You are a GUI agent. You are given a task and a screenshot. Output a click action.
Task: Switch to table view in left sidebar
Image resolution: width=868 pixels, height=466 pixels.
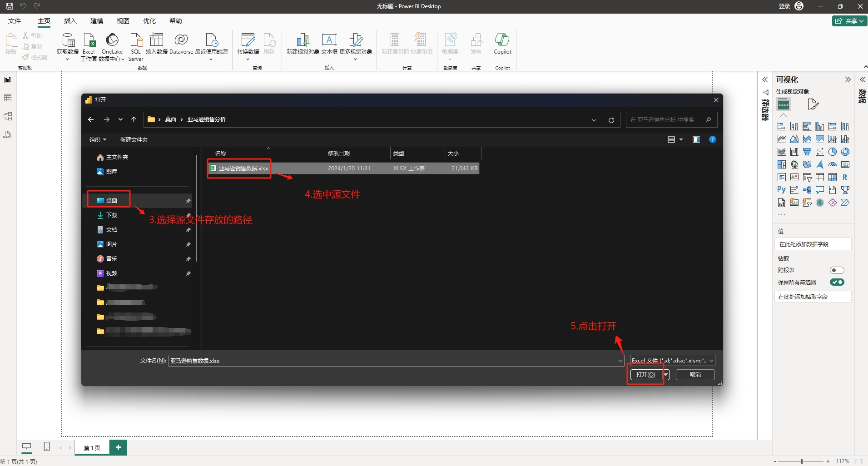(x=8, y=98)
